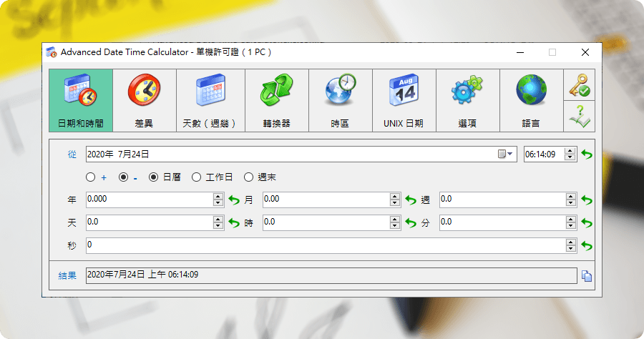The image size is (644, 339).
Task: Reset 從 date time with green arrow
Action: 587,154
